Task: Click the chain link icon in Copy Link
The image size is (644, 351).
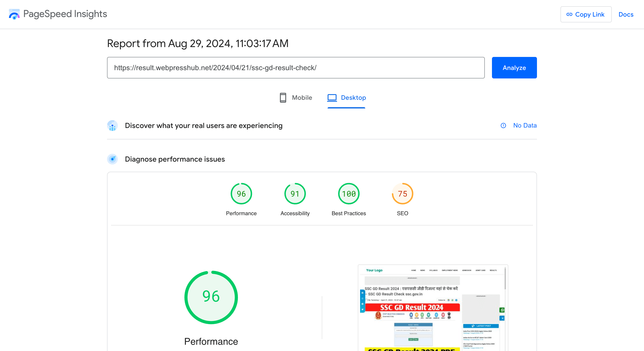Action: point(569,15)
